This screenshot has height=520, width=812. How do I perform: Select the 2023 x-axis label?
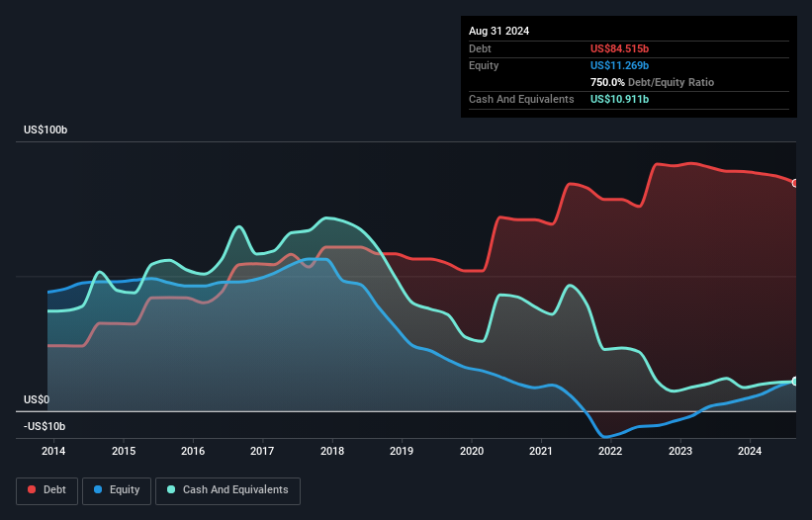click(679, 451)
